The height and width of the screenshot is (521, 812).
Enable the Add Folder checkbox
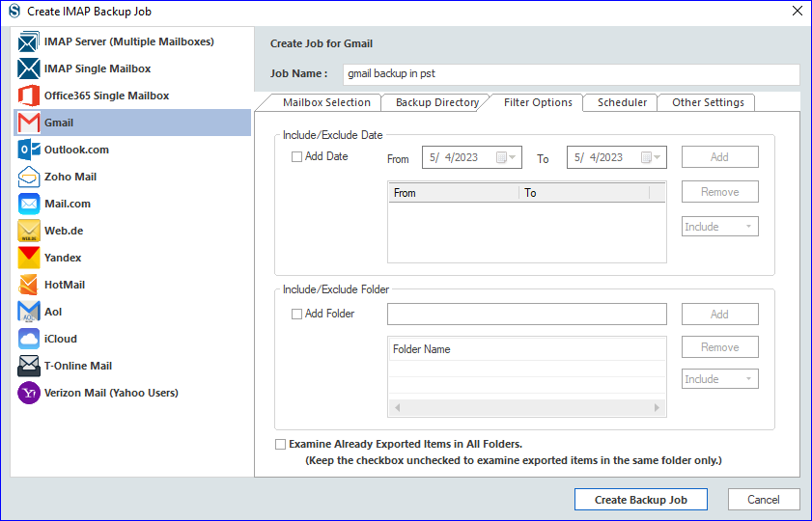[x=296, y=315]
